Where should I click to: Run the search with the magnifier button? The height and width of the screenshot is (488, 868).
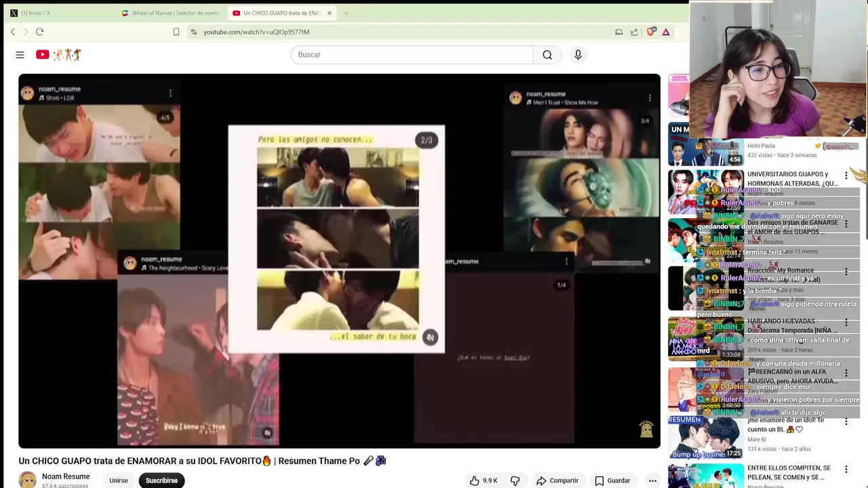click(x=547, y=55)
